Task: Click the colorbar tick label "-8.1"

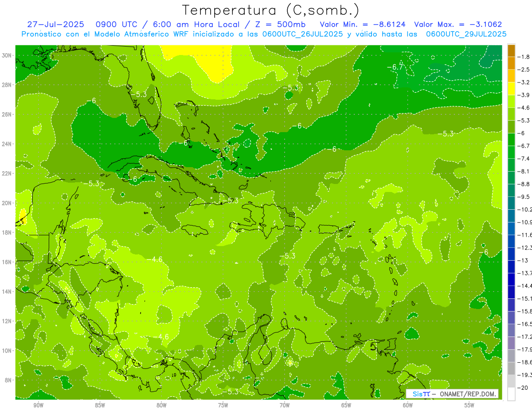Action: pos(524,171)
